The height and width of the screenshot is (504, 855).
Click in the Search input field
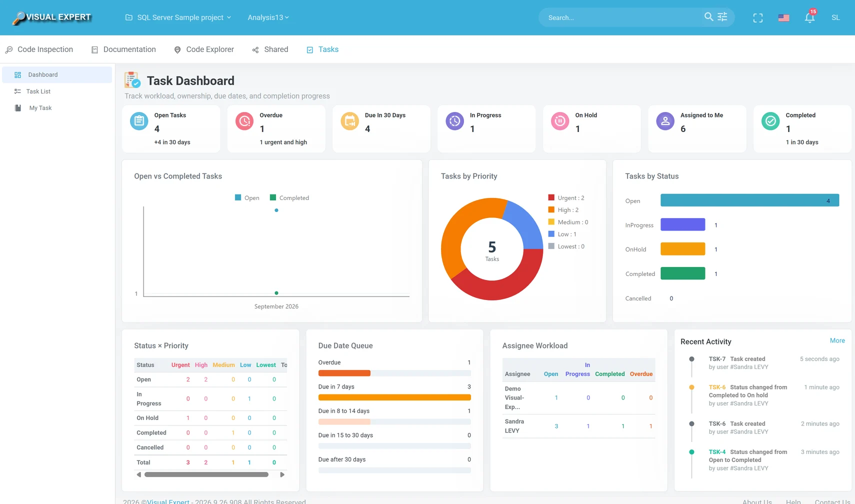tap(622, 17)
